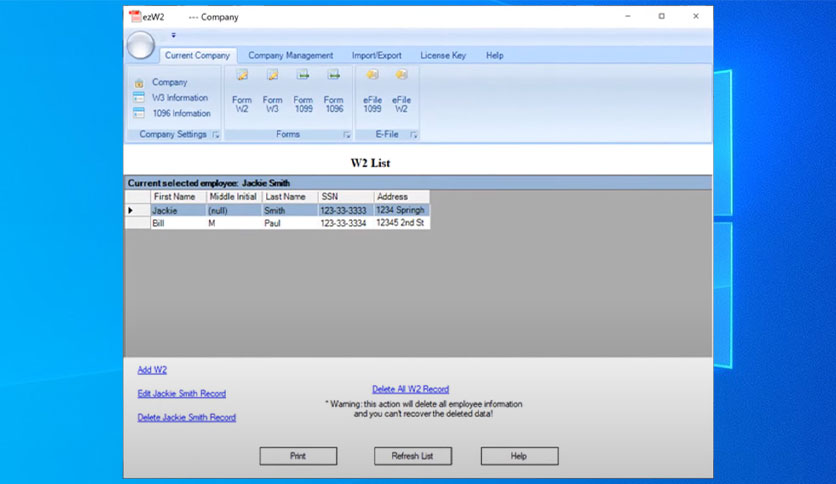The image size is (836, 484).
Task: Expand the Company Settings group launcher
Action: 216,135
